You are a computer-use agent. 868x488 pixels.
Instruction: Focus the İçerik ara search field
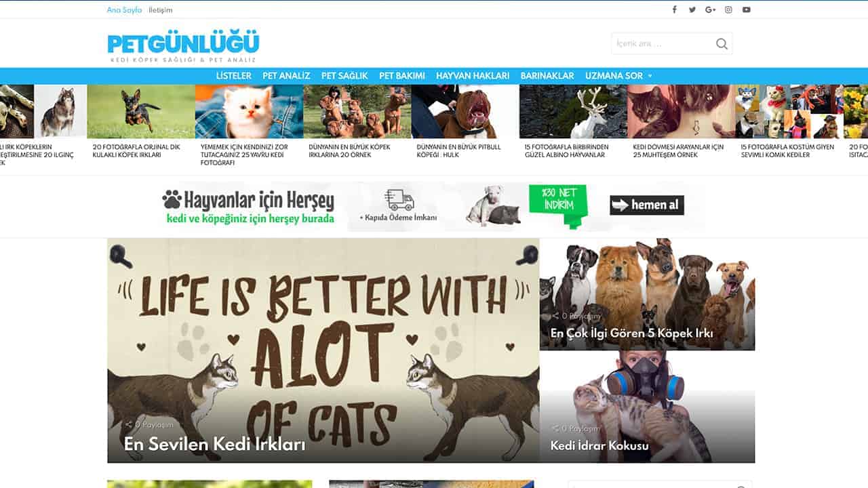coord(663,44)
